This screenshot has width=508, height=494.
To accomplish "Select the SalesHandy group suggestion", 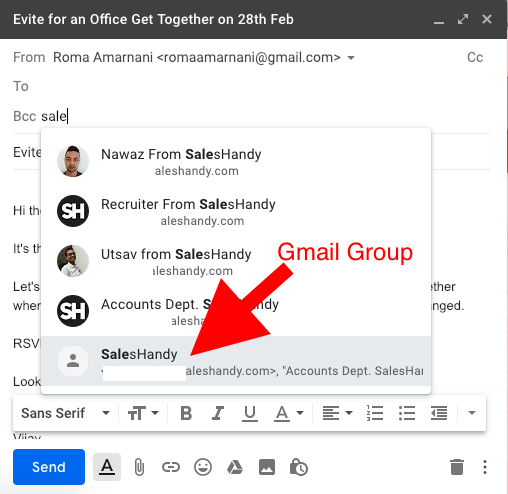I will click(x=236, y=361).
